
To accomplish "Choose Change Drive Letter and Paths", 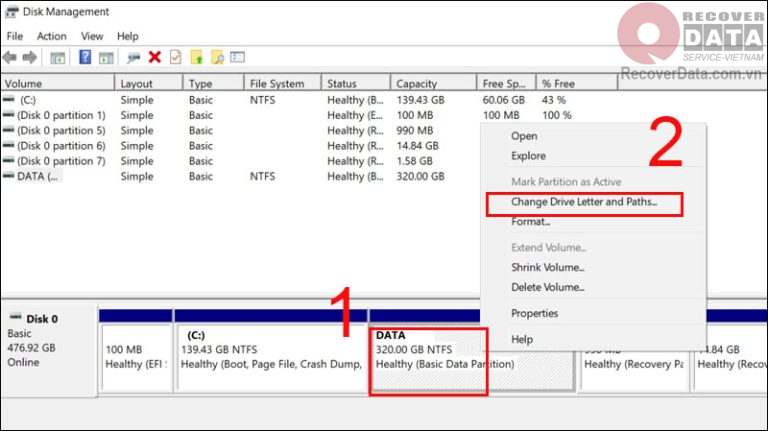I will [584, 203].
